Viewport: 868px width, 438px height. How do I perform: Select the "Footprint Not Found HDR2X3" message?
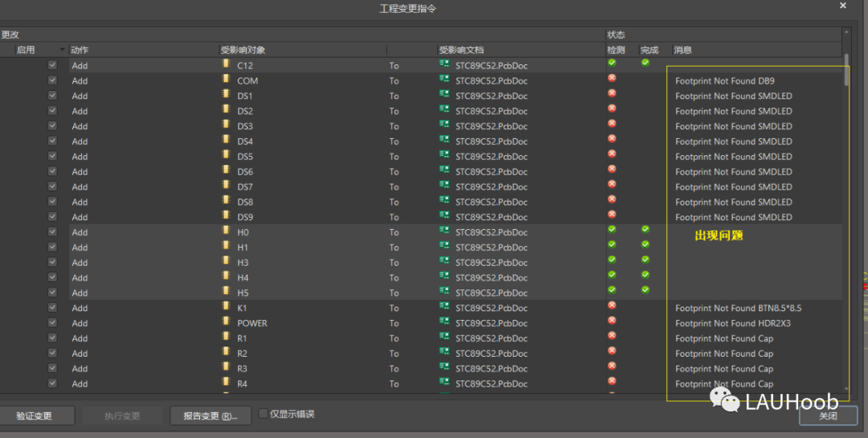coord(733,323)
